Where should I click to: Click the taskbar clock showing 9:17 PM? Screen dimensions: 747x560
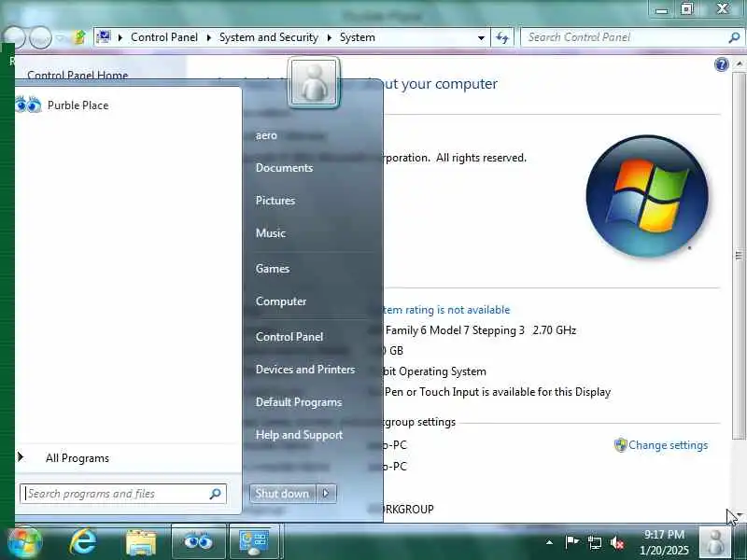click(x=664, y=542)
